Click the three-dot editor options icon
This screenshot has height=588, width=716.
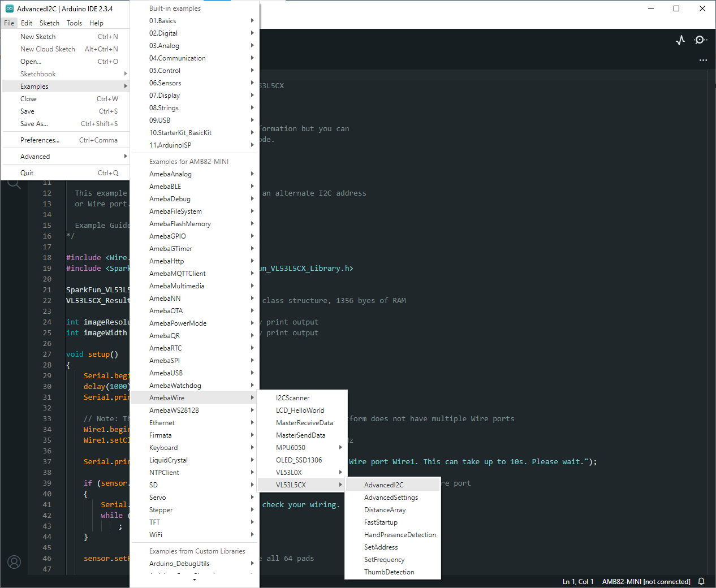point(703,60)
